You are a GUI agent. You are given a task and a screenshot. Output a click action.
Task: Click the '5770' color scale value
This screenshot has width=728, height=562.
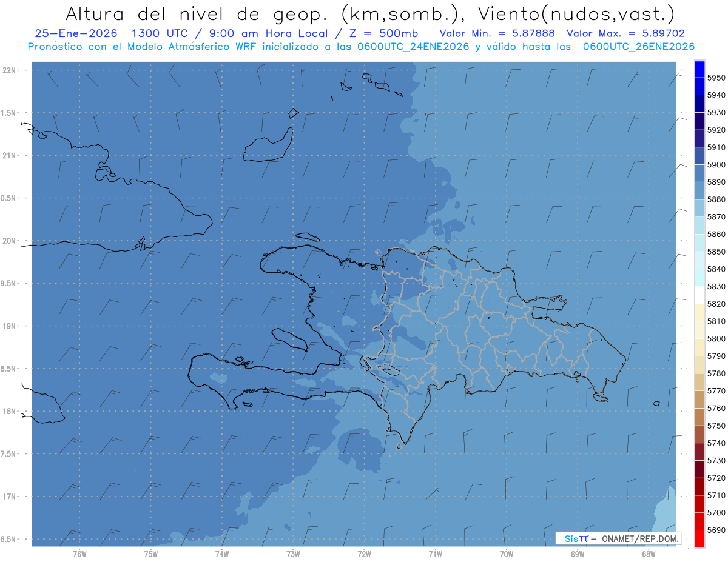click(x=716, y=391)
